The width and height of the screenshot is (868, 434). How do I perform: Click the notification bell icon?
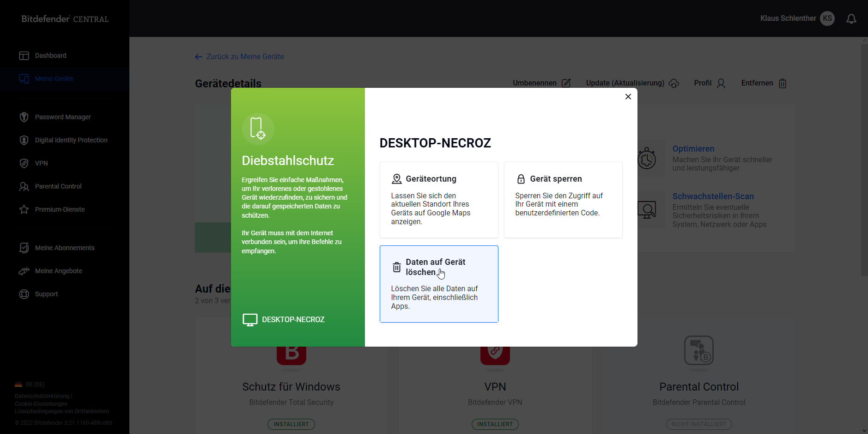851,19
